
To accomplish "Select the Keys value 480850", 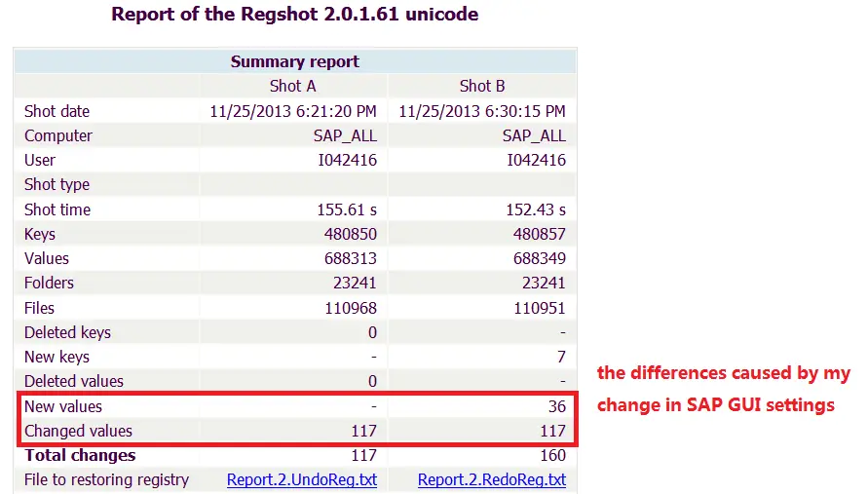I will 351,234.
